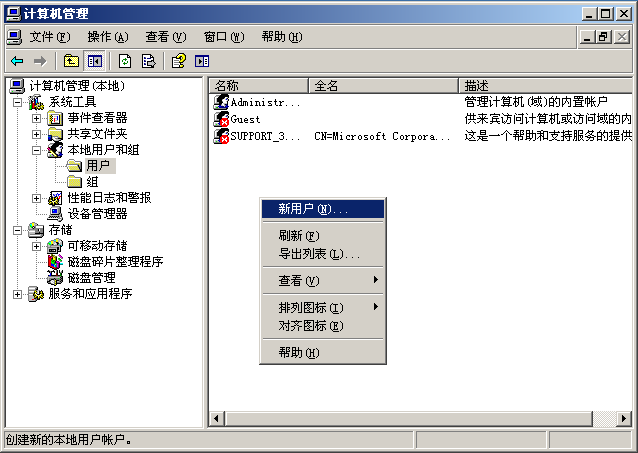
Task: Click the rightmost toolbar pane icon
Action: (202, 61)
